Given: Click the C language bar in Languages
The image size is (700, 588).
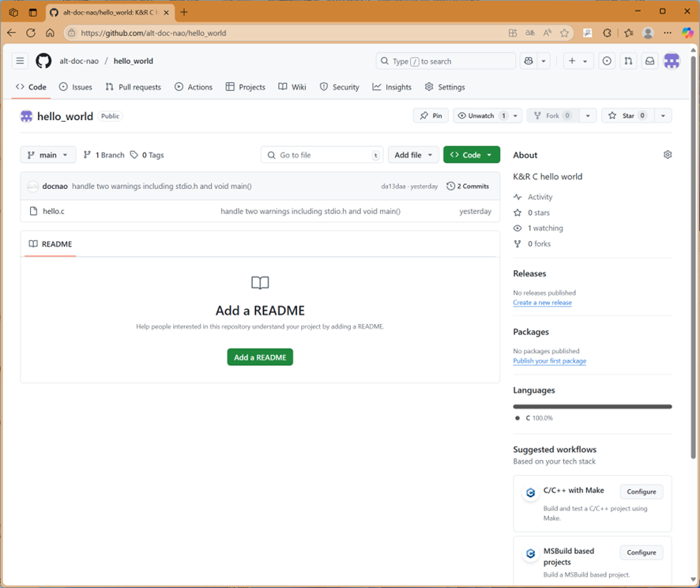Looking at the screenshot, I should pos(593,406).
